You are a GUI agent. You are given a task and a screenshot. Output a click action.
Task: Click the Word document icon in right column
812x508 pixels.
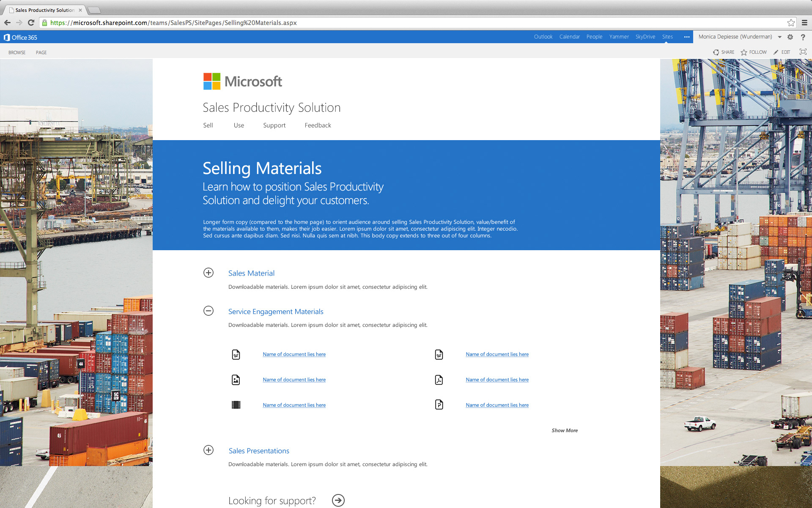(439, 354)
